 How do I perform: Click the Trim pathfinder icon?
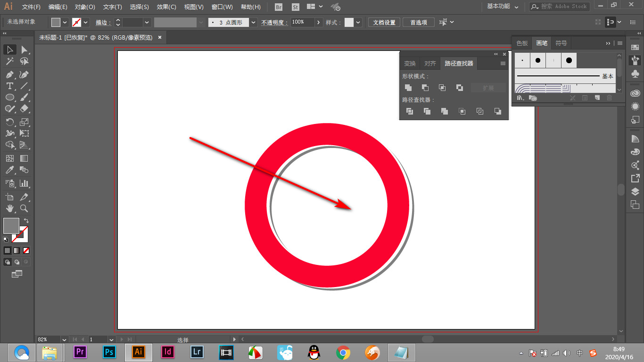[427, 111]
